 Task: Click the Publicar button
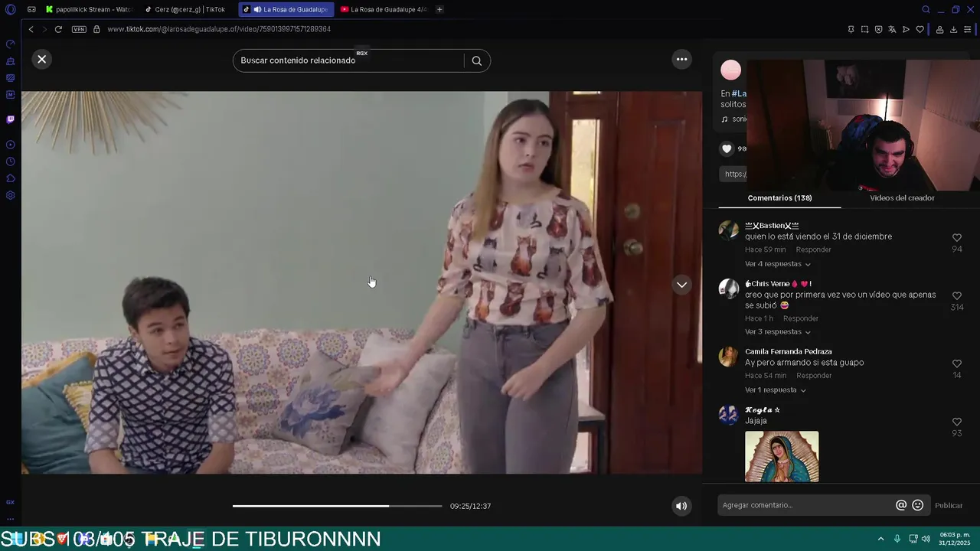click(949, 505)
